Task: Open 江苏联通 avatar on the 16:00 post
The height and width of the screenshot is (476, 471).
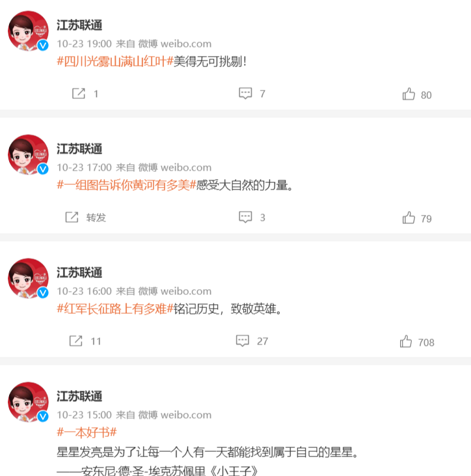Action: point(28,278)
